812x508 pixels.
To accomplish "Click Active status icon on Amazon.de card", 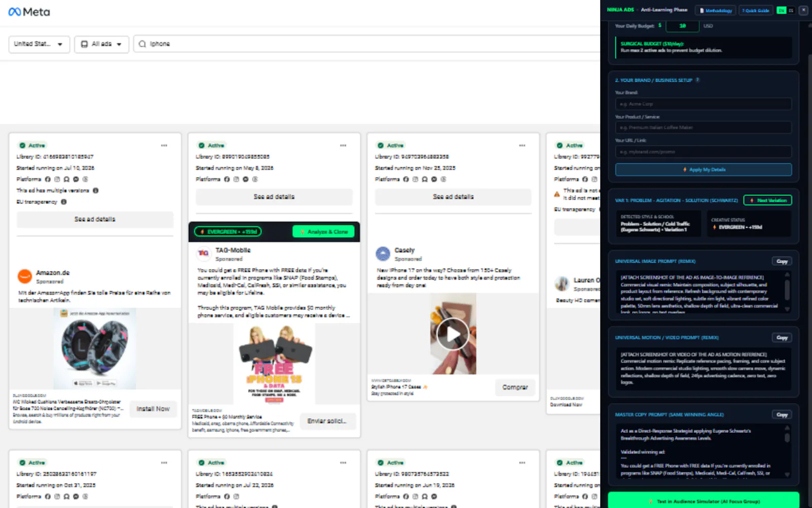I will (x=22, y=145).
